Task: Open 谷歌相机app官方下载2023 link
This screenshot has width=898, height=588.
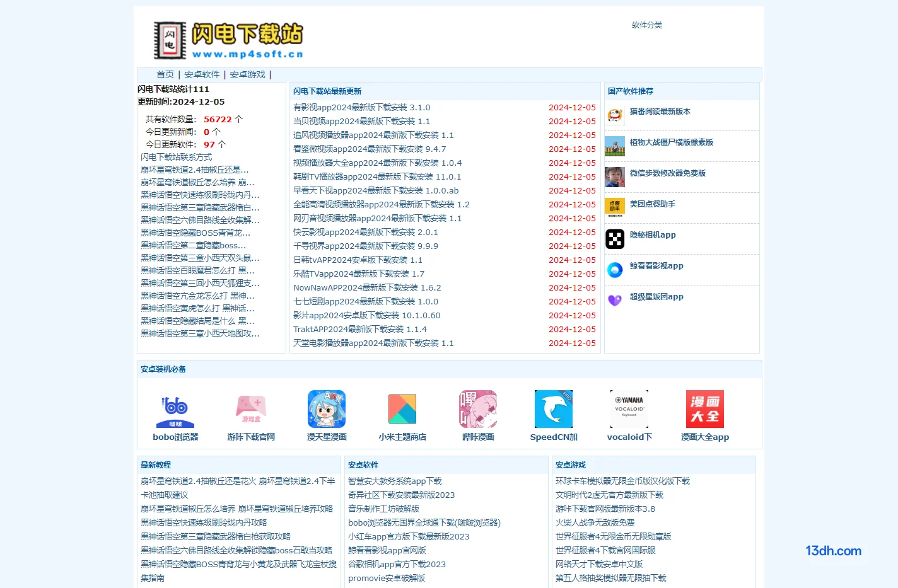Action: pyautogui.click(x=397, y=564)
